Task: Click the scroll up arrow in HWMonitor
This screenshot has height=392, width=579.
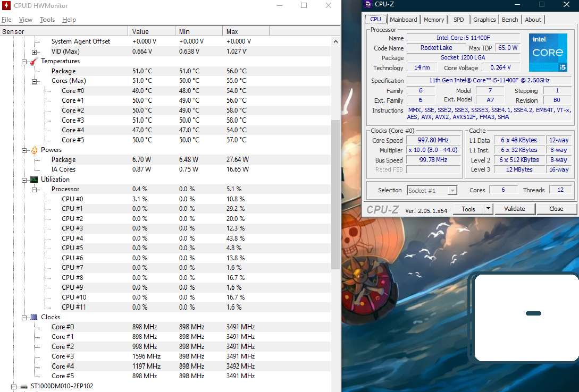Action: tap(335, 41)
